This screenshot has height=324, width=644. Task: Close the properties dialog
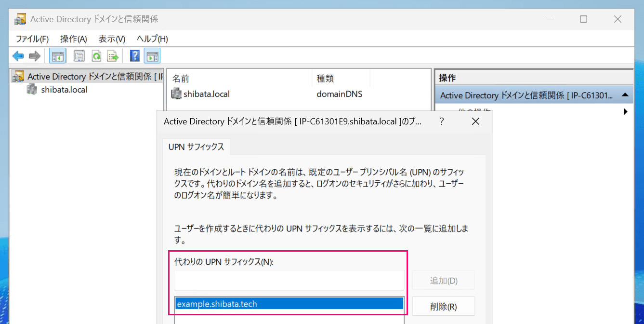tap(475, 121)
